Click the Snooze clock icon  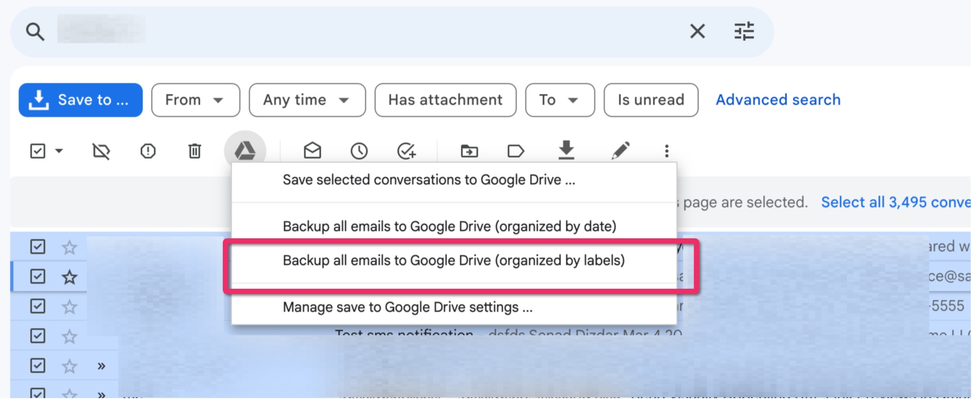[x=359, y=151]
